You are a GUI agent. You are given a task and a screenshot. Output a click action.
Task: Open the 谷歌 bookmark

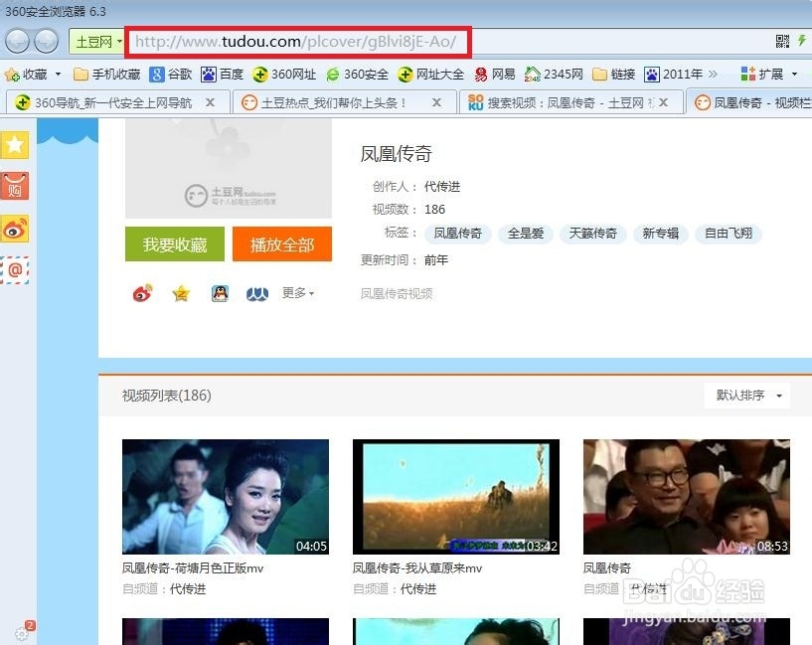tap(171, 75)
